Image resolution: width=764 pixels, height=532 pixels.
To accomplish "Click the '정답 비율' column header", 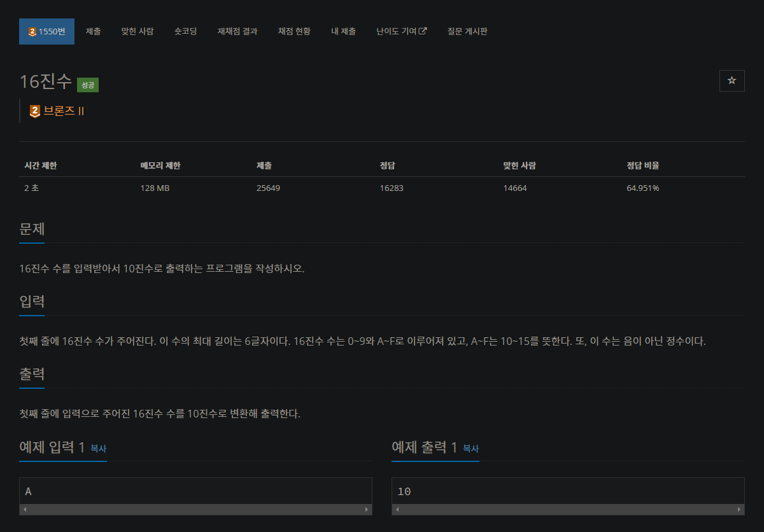I will (x=643, y=165).
